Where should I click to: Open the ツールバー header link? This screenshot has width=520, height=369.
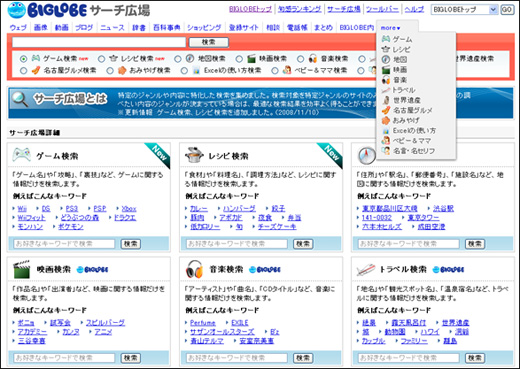tap(382, 9)
